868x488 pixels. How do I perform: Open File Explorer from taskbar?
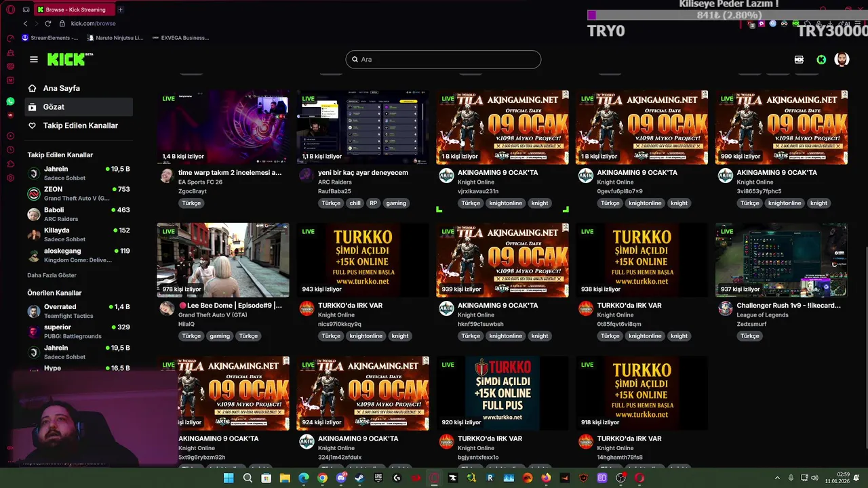[x=285, y=478]
